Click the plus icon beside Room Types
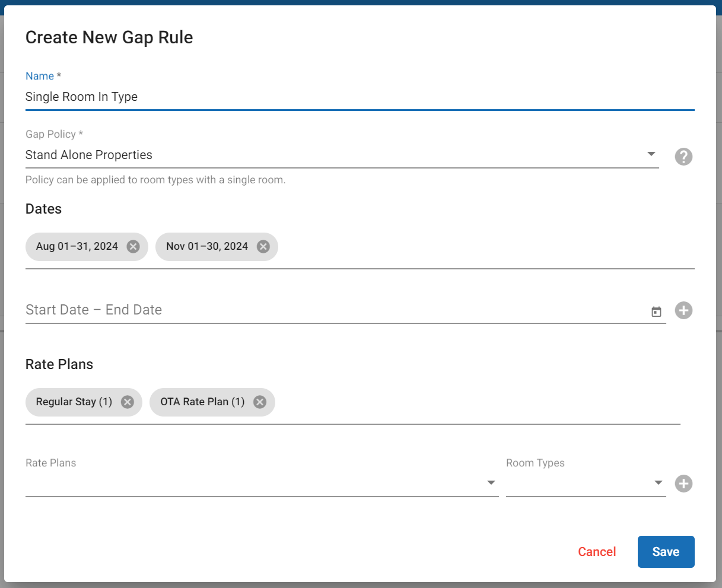This screenshot has width=722, height=588. (683, 484)
